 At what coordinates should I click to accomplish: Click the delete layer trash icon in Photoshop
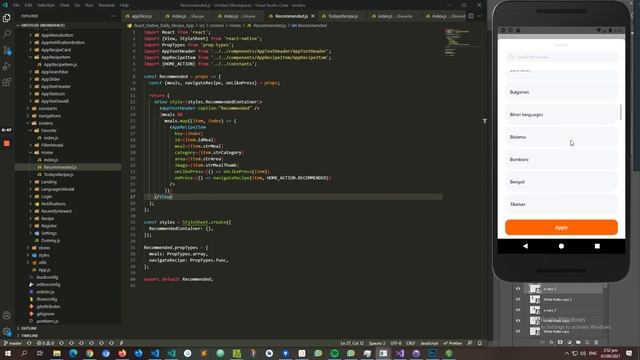click(596, 342)
